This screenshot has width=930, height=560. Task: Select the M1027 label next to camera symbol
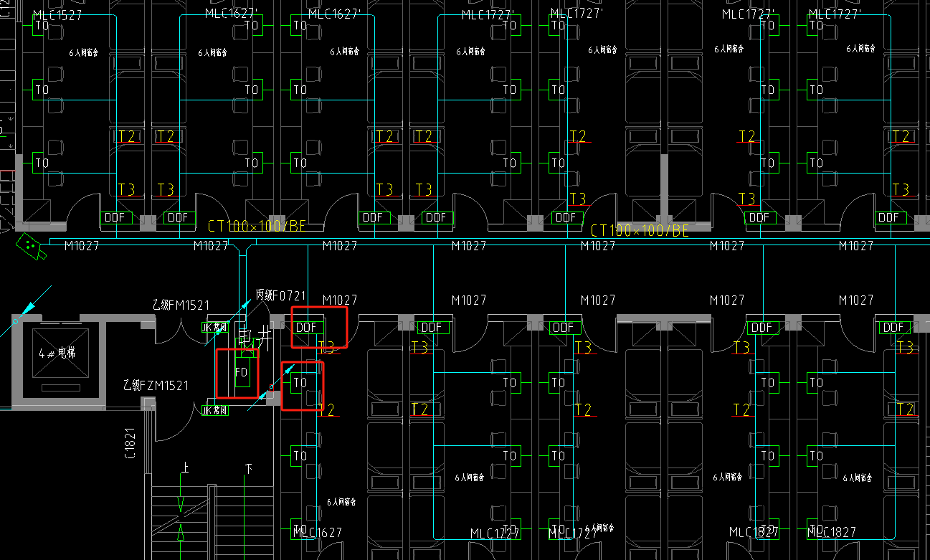click(82, 246)
